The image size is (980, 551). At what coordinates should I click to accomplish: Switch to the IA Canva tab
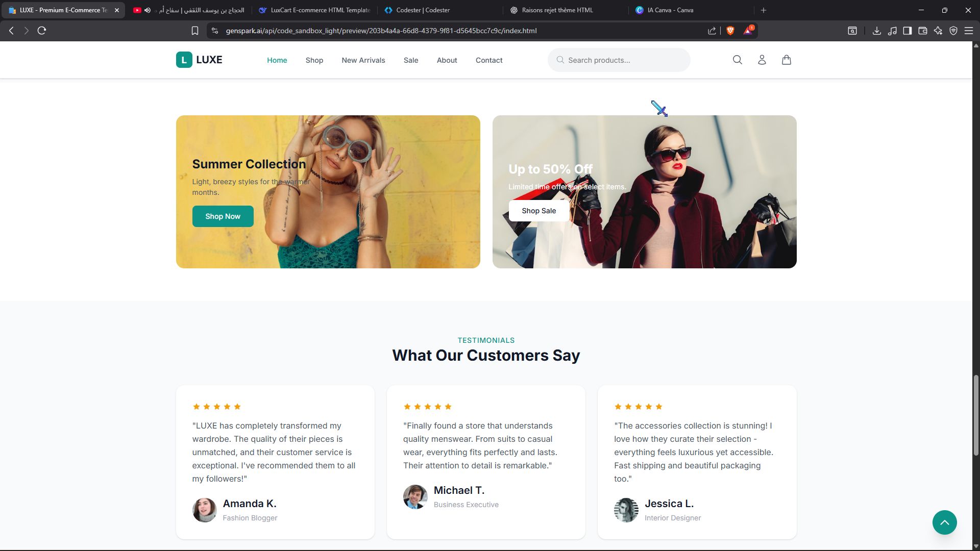pyautogui.click(x=670, y=10)
